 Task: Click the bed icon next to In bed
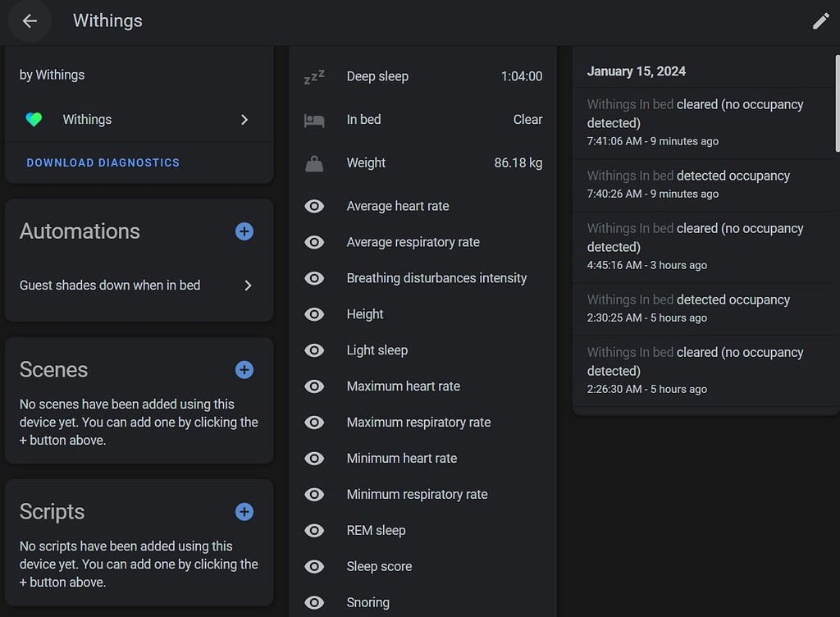point(315,120)
